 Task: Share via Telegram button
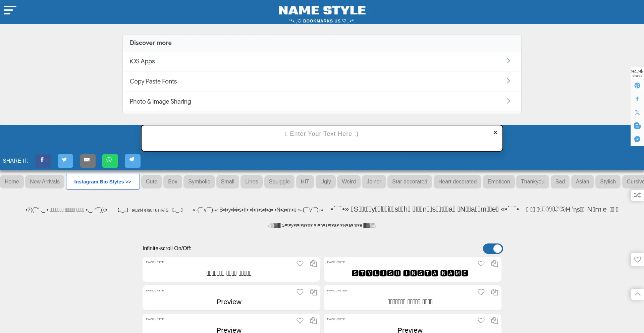point(132,161)
